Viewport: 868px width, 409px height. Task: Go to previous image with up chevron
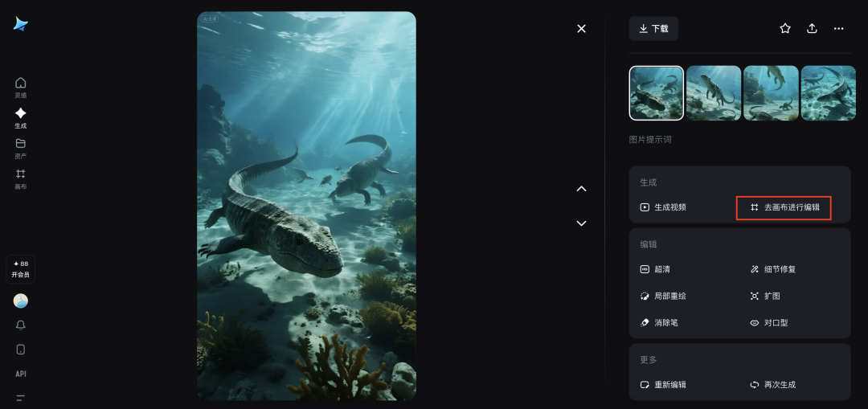click(x=582, y=189)
